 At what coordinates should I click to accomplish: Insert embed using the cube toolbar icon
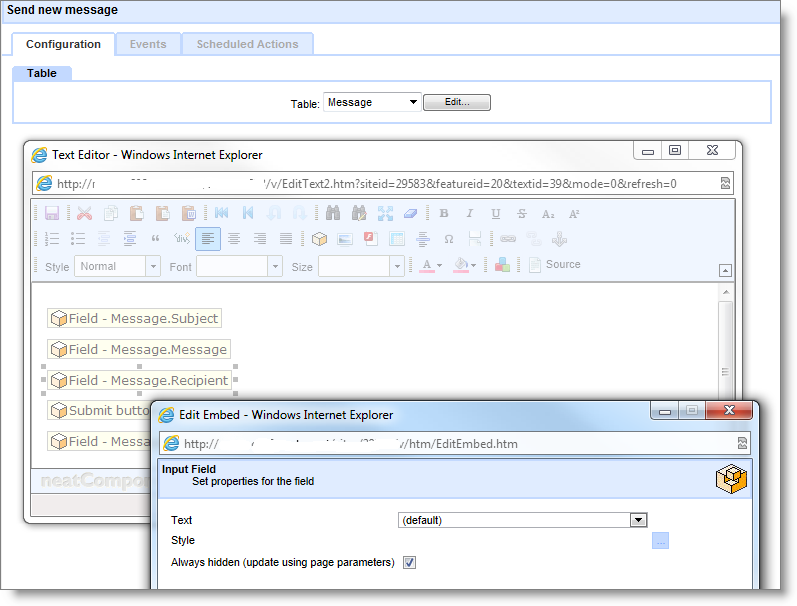pos(319,239)
